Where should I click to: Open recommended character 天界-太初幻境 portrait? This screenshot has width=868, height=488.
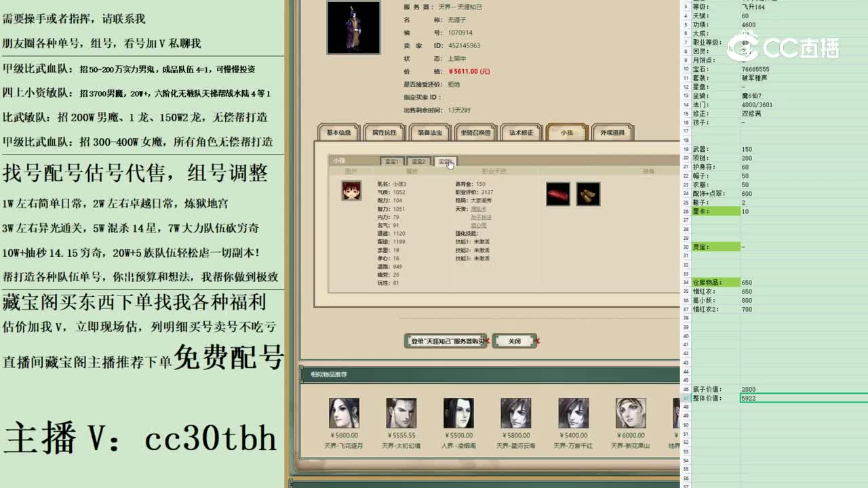[x=401, y=413]
